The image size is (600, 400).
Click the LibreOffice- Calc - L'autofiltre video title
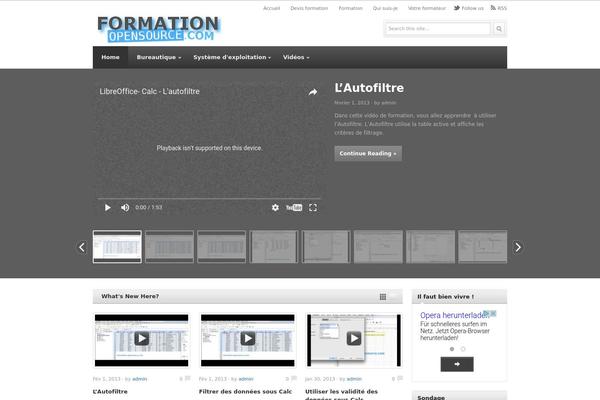pyautogui.click(x=150, y=91)
